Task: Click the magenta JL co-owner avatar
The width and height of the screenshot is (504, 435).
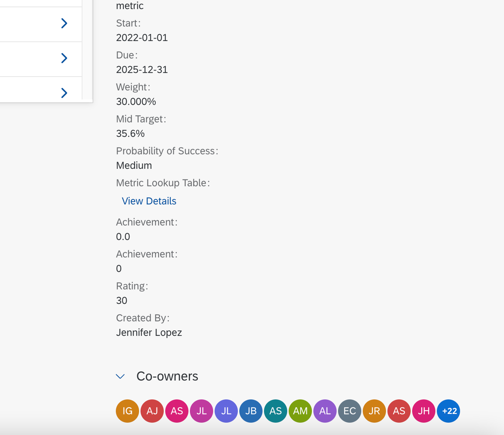Action: [x=202, y=411]
